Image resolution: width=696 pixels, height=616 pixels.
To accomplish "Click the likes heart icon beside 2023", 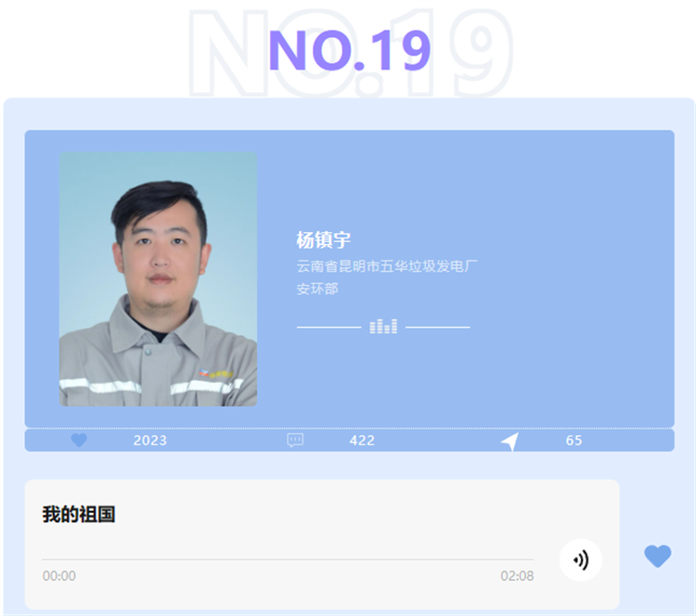I will pos(79,441).
